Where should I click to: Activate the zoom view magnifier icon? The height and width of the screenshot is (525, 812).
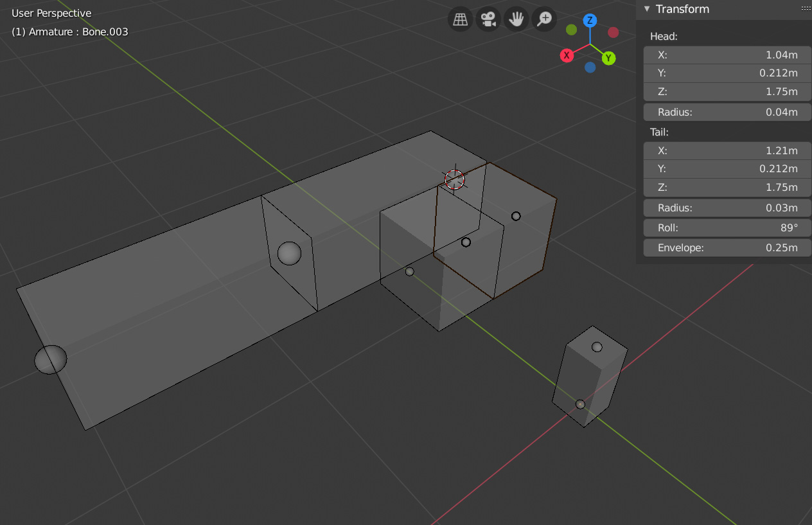coord(544,19)
